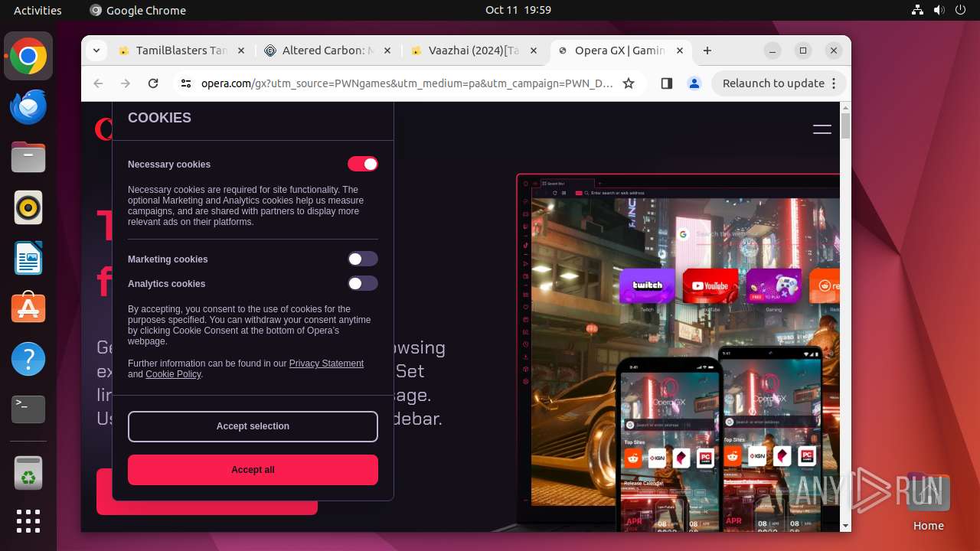Open Rhythmbox from the dock

[x=28, y=207]
